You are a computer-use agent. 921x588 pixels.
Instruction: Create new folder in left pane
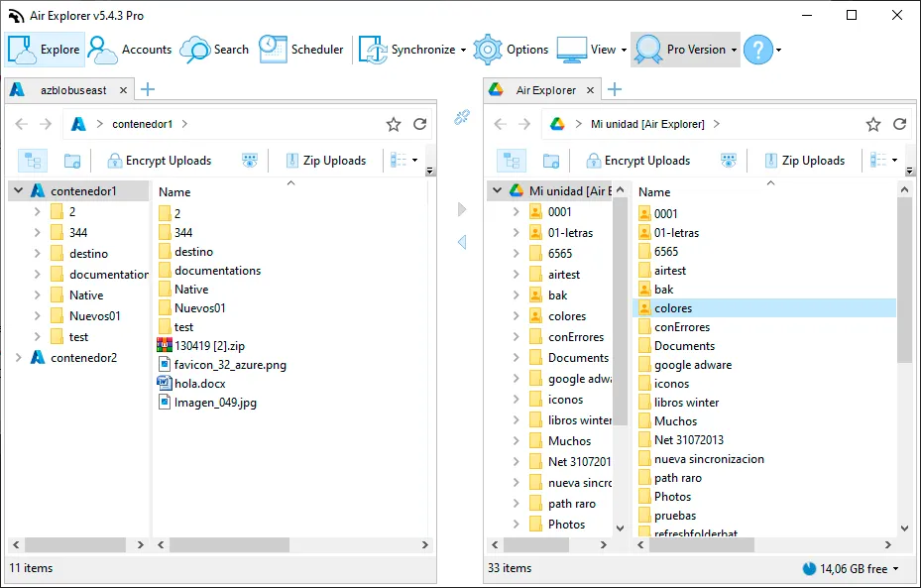click(x=72, y=161)
